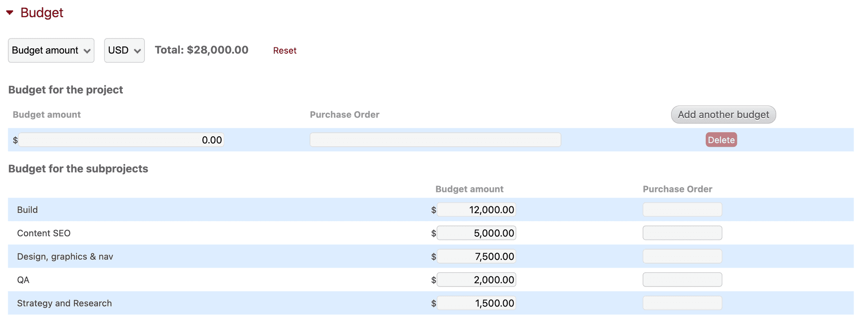Delete the project budget row

coord(721,140)
